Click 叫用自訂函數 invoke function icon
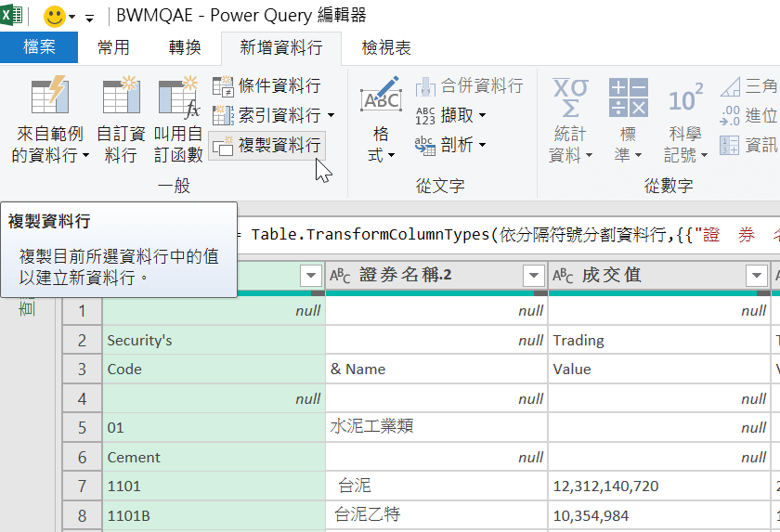This screenshot has height=532, width=780. [178, 97]
